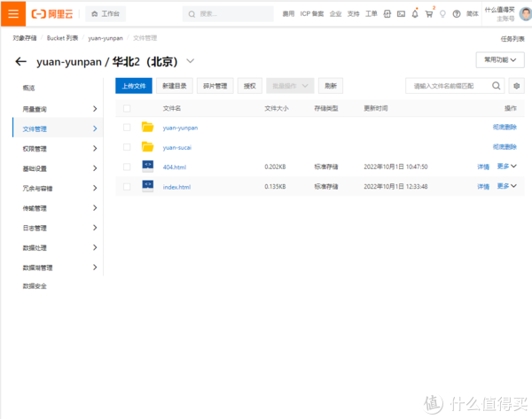Open the help question mark icon
This screenshot has height=419, width=532.
[457, 14]
